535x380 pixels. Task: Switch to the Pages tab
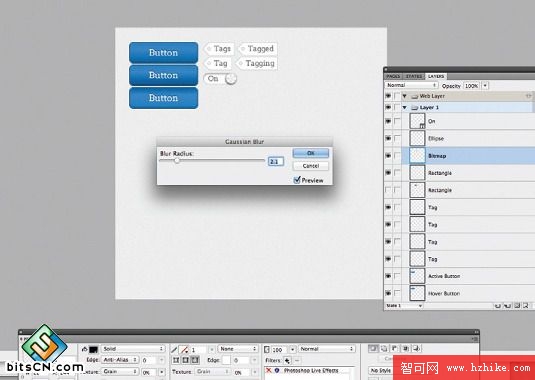tap(393, 76)
